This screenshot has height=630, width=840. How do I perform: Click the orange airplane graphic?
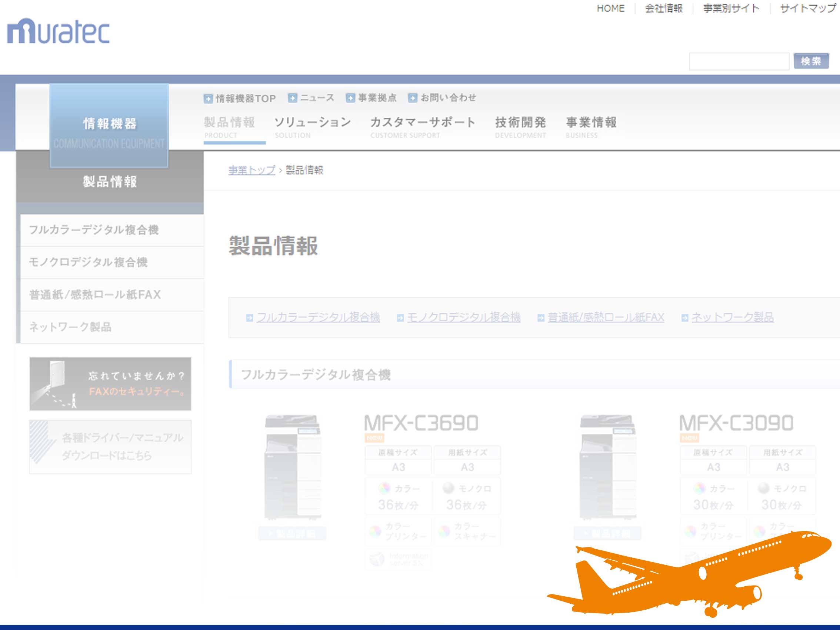[x=689, y=574]
